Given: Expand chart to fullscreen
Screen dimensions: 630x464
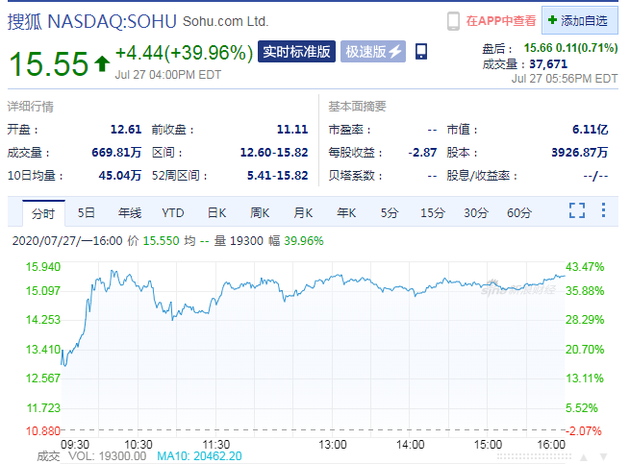Looking at the screenshot, I should [x=577, y=210].
